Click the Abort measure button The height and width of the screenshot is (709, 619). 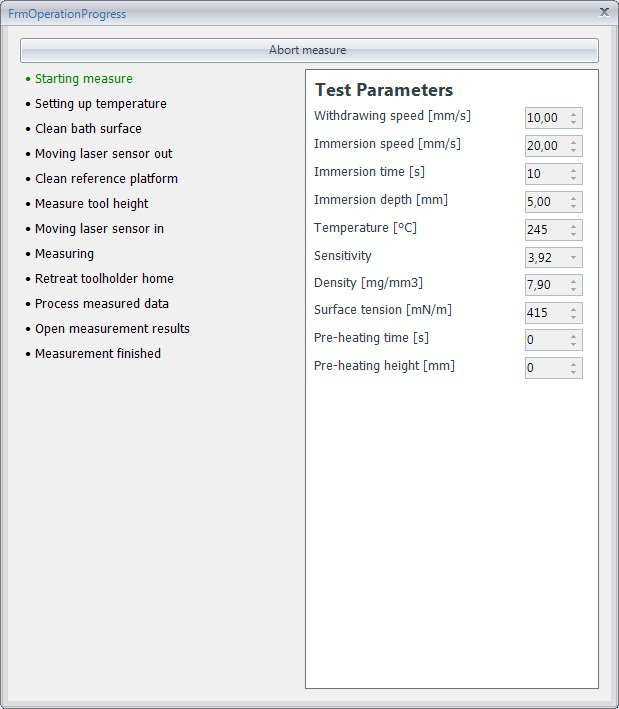[x=309, y=50]
